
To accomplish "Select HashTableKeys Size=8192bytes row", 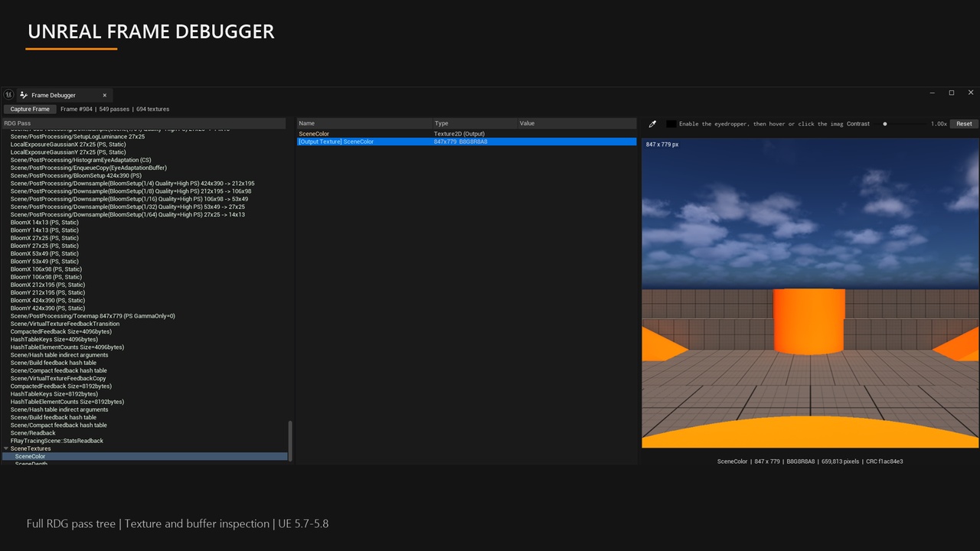I will pyautogui.click(x=54, y=394).
